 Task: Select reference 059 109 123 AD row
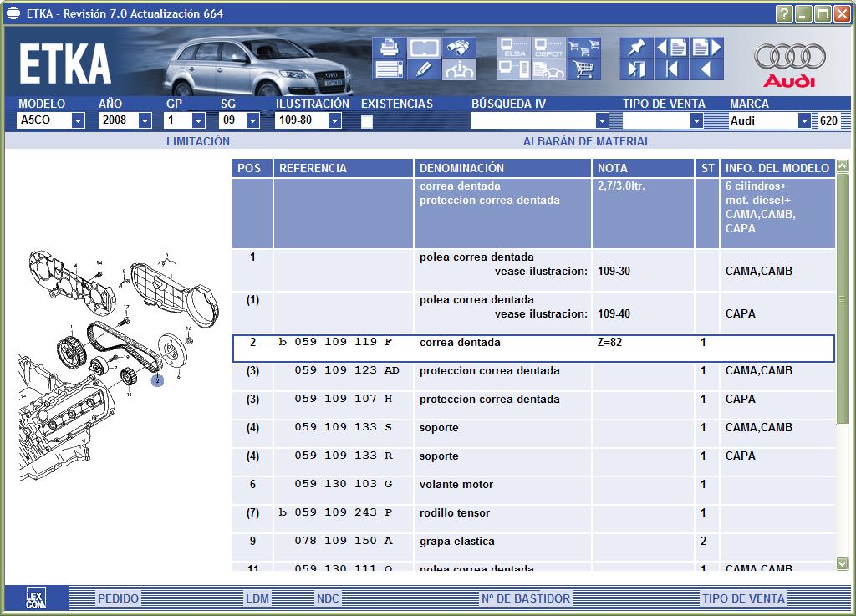pos(533,377)
